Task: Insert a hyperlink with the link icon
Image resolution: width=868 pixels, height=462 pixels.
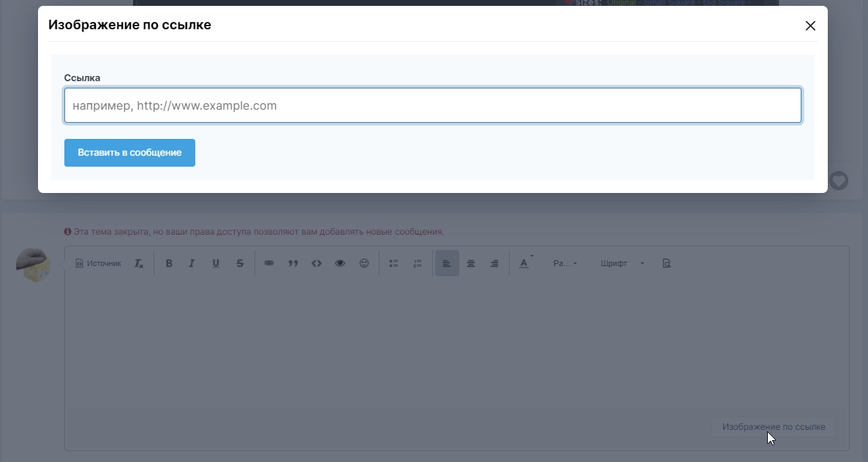Action: coord(269,263)
